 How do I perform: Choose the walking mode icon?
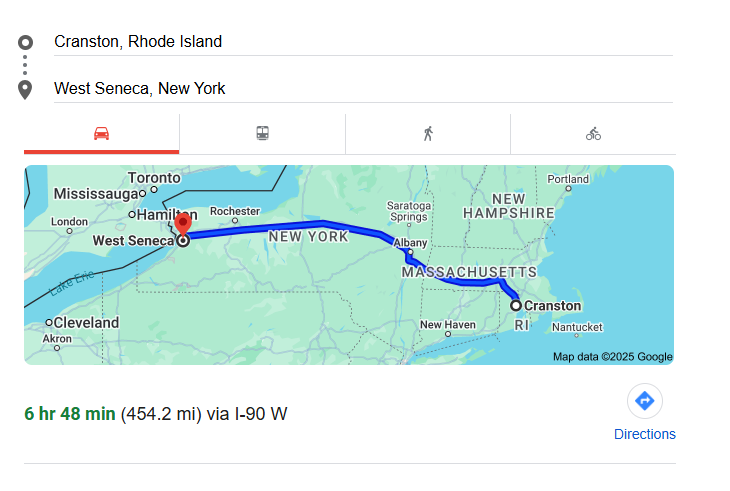428,134
